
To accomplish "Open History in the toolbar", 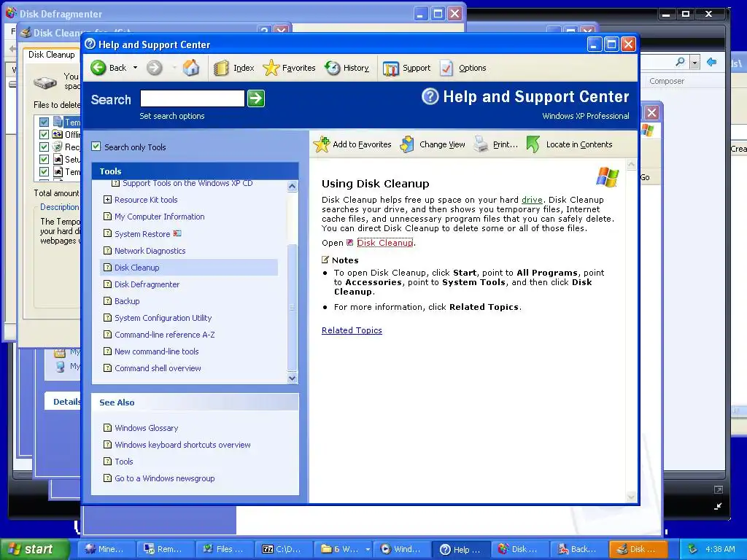I will [347, 68].
